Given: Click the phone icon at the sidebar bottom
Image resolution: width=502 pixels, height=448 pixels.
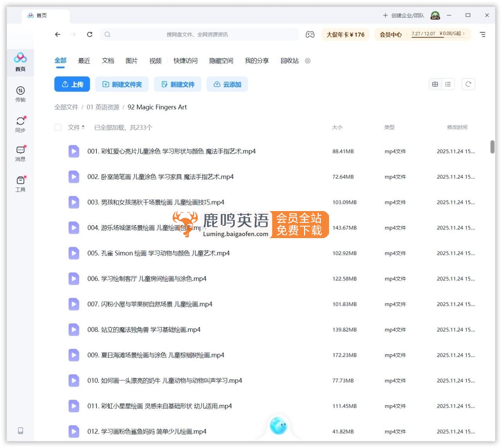Looking at the screenshot, I should click(20, 430).
